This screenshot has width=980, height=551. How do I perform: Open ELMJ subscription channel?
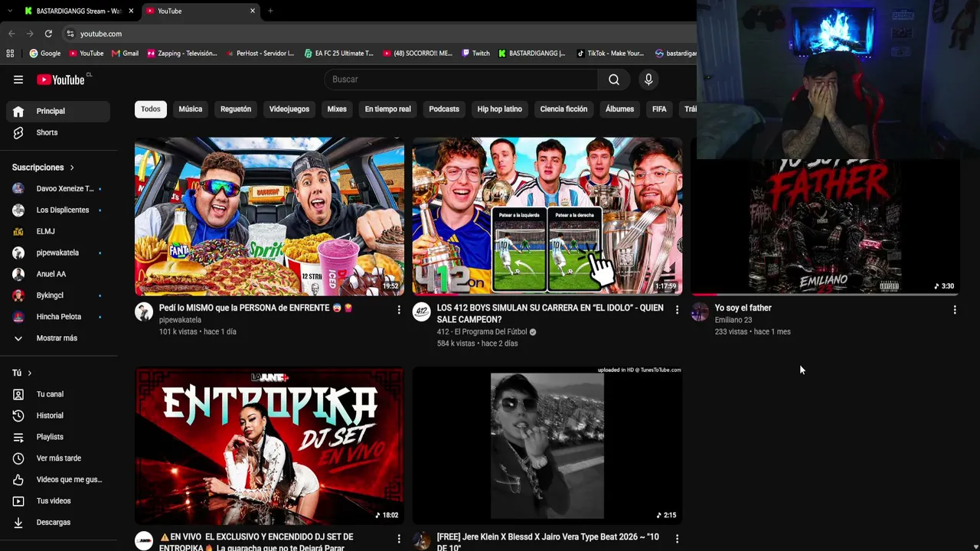point(58,232)
